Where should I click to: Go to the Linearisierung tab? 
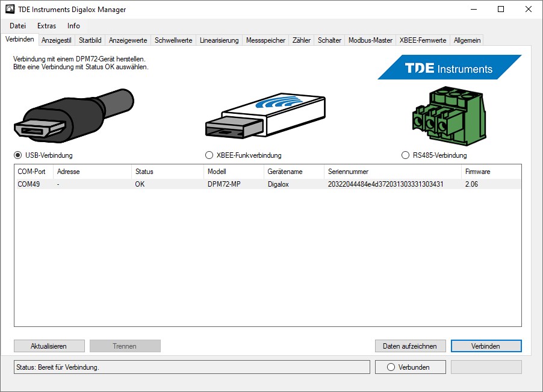(x=219, y=40)
